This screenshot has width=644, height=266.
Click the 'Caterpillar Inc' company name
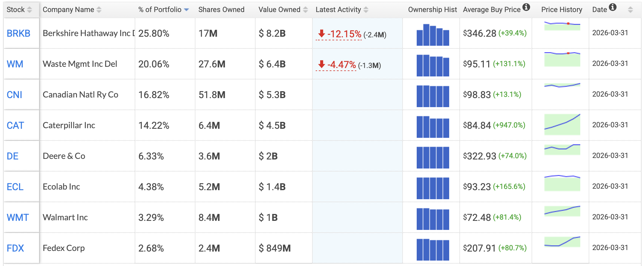point(69,125)
